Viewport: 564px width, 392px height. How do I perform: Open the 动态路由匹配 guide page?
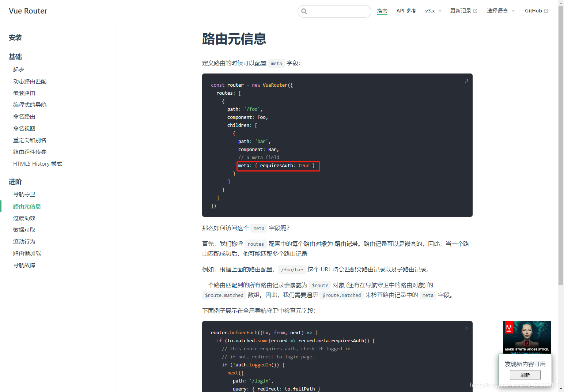click(x=30, y=81)
